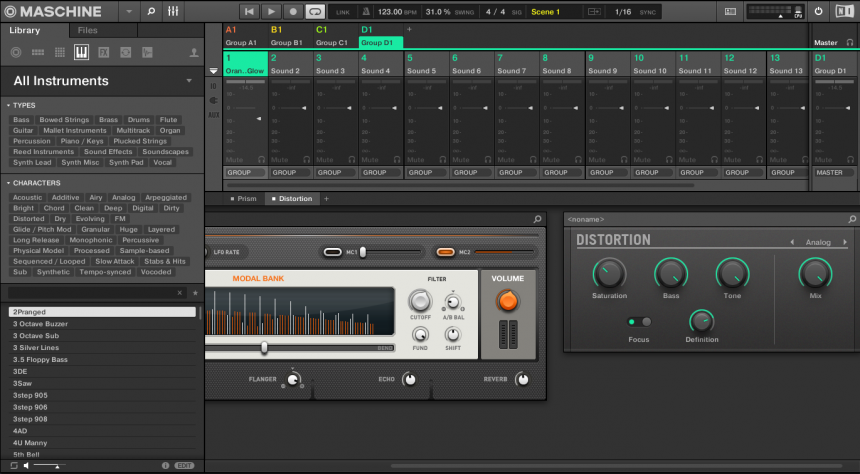The height and width of the screenshot is (474, 860).
Task: Open the Prism plugin tab
Action: tap(243, 198)
